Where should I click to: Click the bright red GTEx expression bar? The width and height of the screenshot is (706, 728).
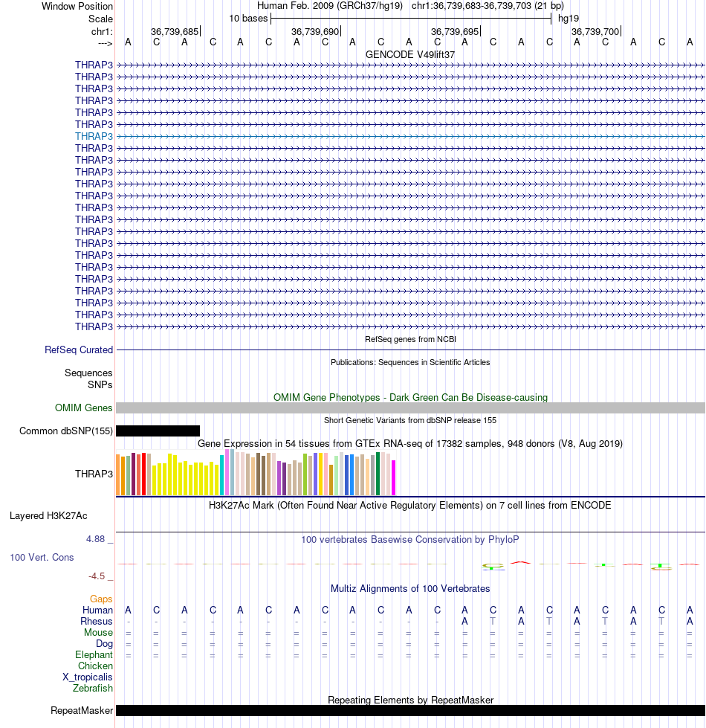coord(143,474)
